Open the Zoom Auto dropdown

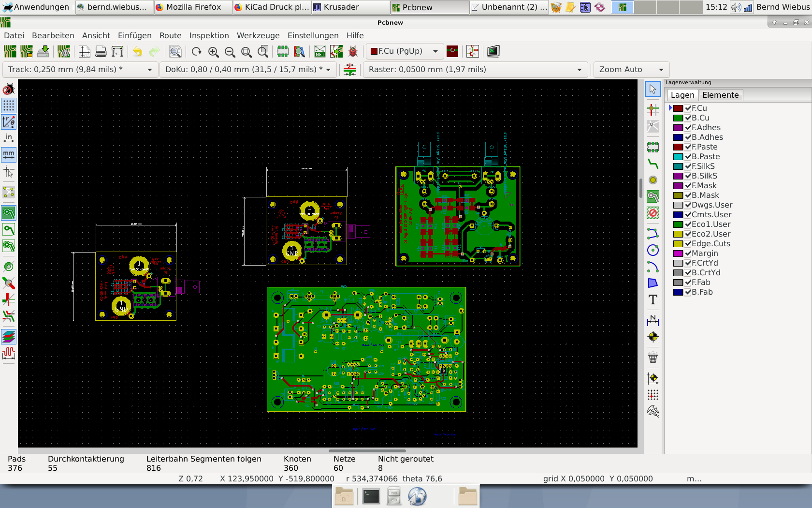(631, 70)
